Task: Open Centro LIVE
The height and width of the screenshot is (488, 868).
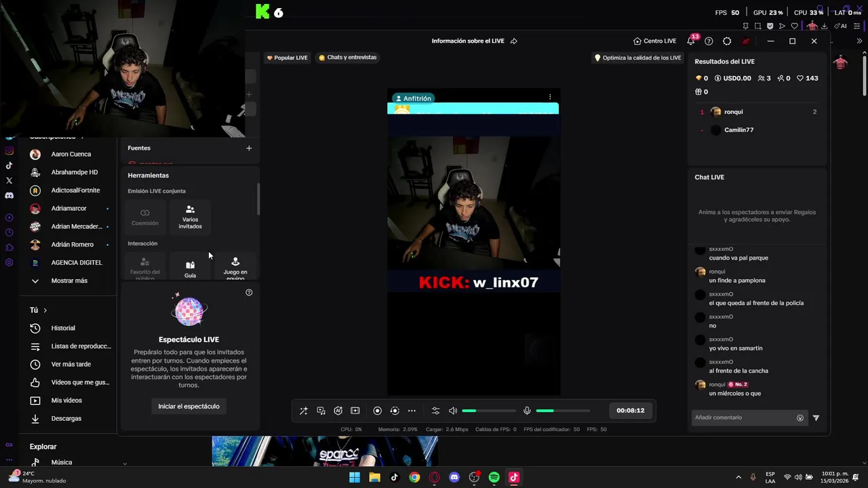Action: (654, 41)
